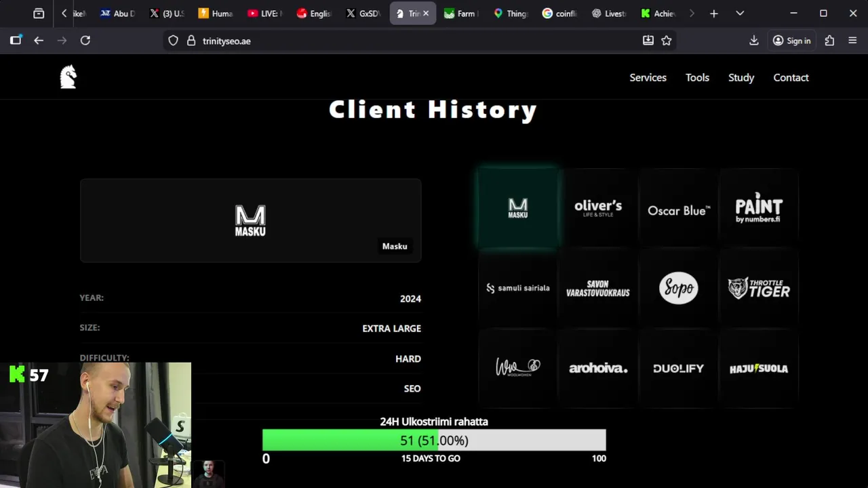868x488 pixels.
Task: Open the Tools navigation link
Action: 697,78
